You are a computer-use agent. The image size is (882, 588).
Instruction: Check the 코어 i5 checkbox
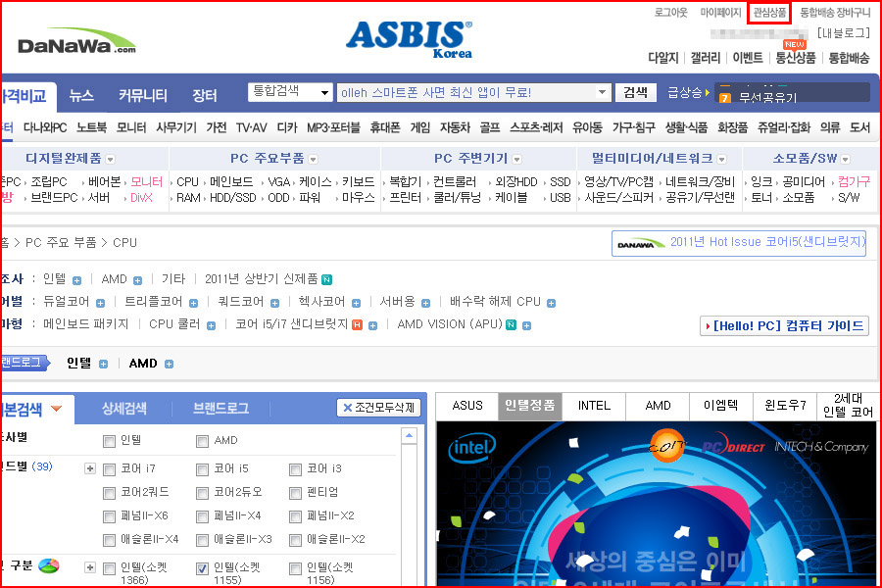click(202, 469)
